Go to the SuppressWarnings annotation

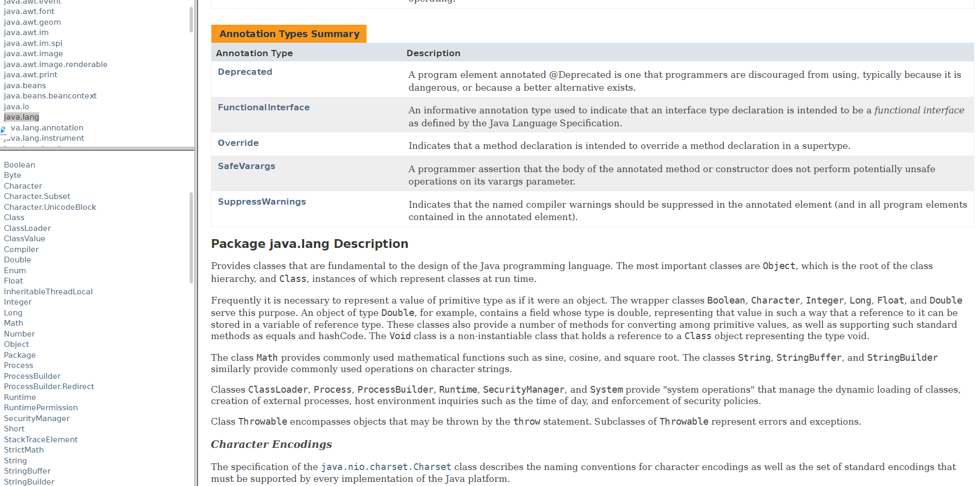[262, 202]
